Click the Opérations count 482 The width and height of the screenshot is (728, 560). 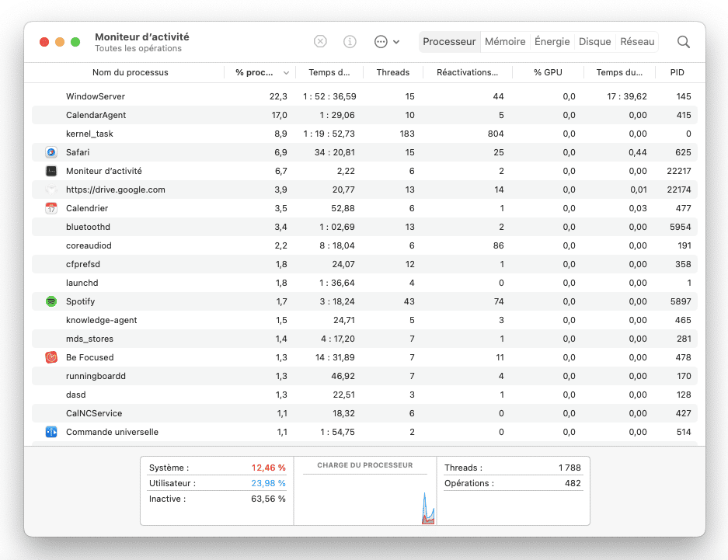click(573, 483)
